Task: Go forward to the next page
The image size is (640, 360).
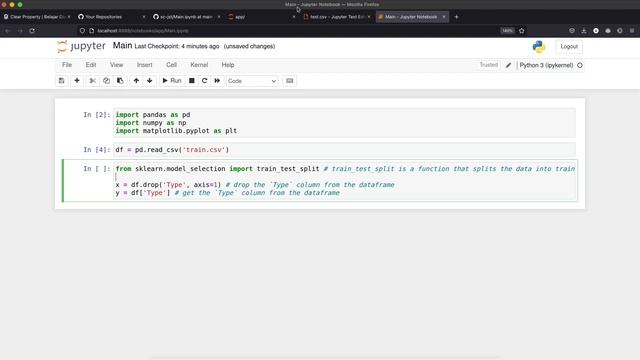Action: click(x=20, y=31)
